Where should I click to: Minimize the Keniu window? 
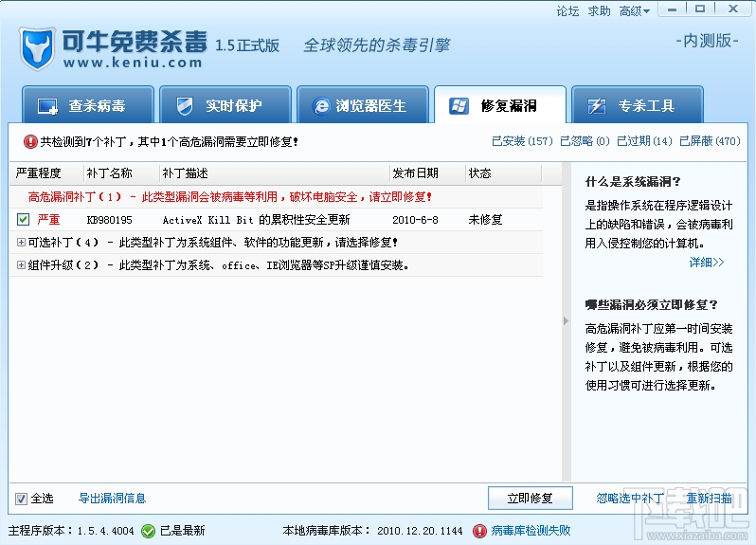(x=672, y=9)
